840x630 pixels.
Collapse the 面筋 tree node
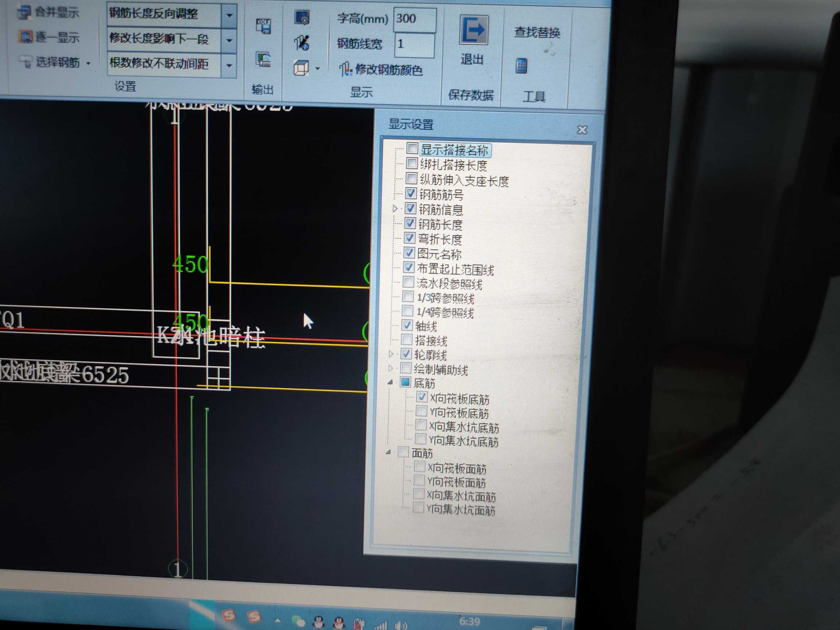pos(388,452)
